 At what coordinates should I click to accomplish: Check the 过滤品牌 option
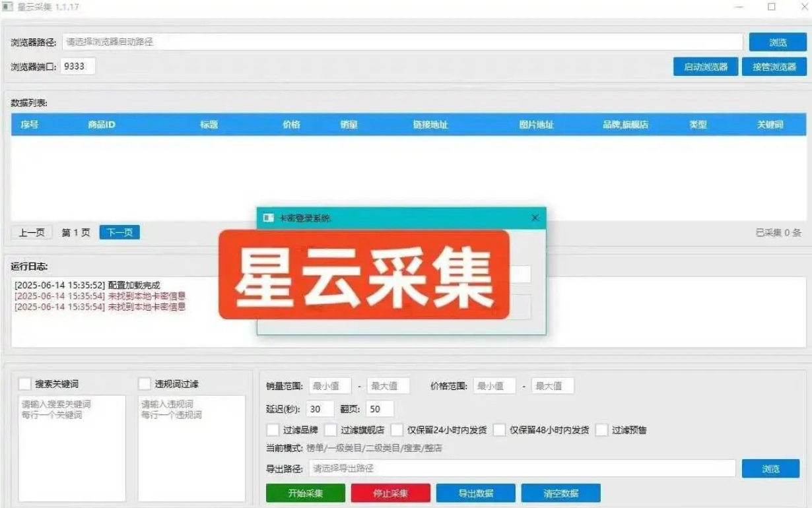click(x=273, y=430)
